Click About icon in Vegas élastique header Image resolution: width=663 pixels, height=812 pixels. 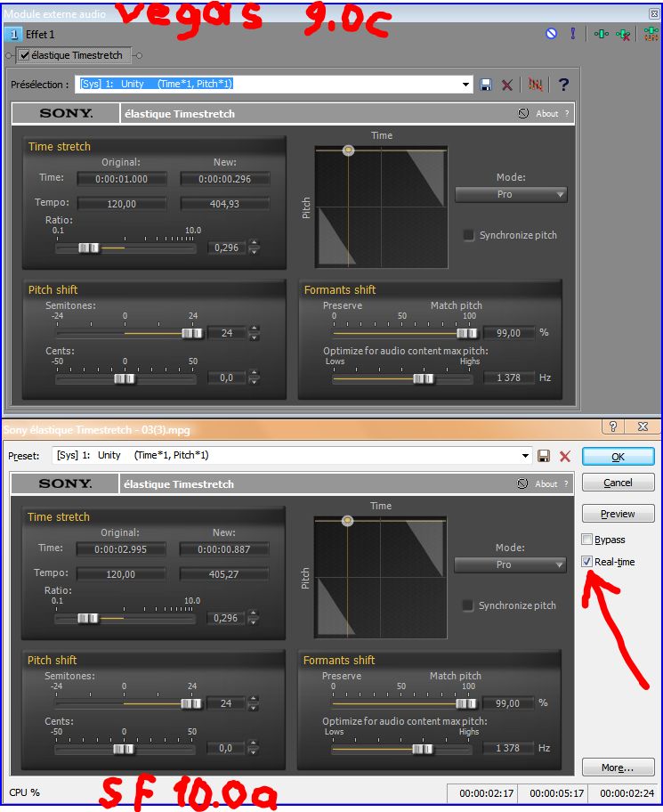point(523,113)
